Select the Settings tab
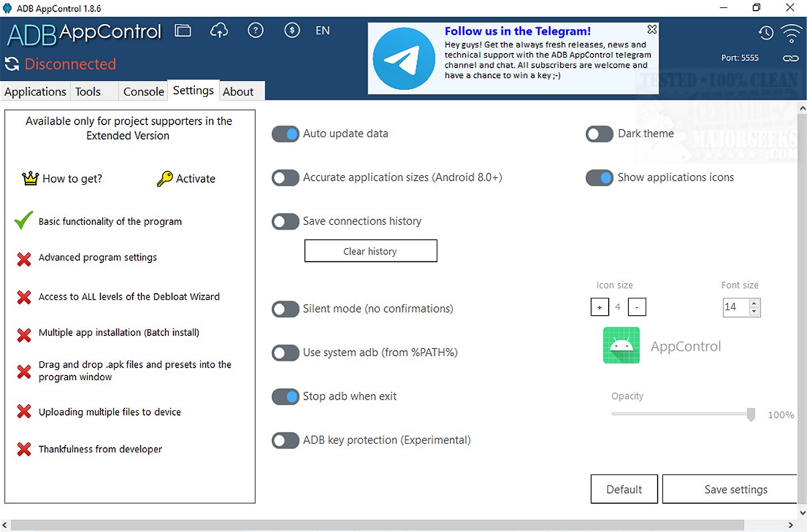Viewport: 807px width, 532px height. (x=194, y=90)
